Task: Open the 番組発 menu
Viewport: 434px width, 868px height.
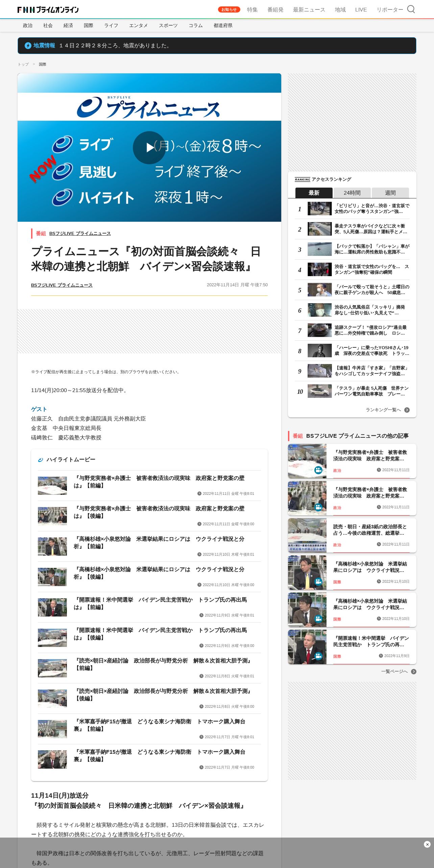Action: 275,10
